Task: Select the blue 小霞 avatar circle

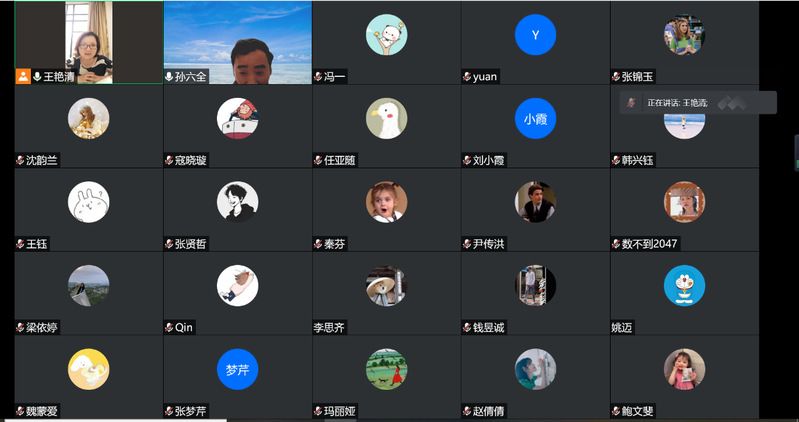Action: click(x=535, y=118)
